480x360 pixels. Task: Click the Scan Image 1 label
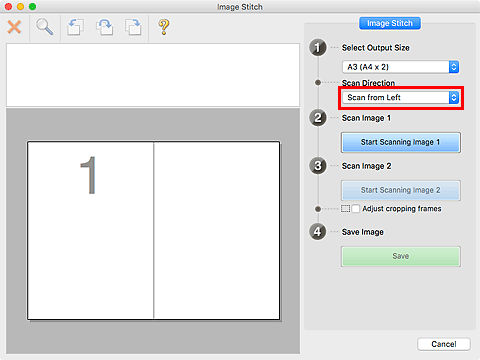point(366,118)
